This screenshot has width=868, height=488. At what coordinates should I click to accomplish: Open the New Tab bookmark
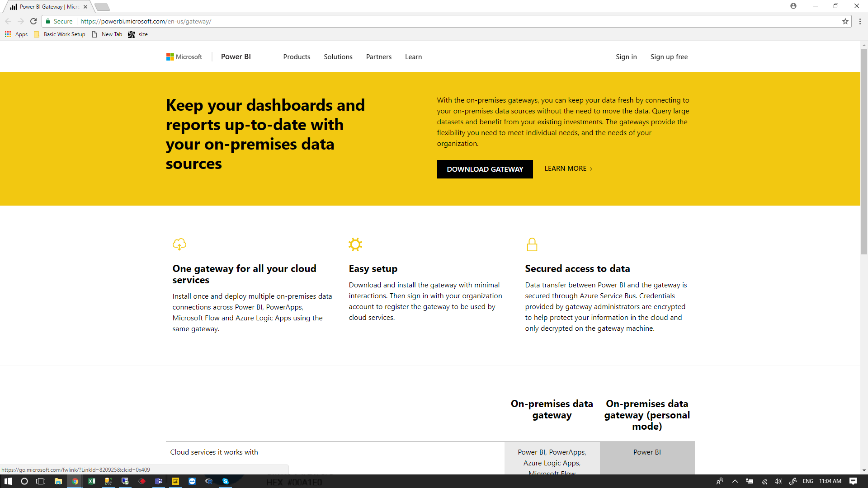click(x=107, y=34)
